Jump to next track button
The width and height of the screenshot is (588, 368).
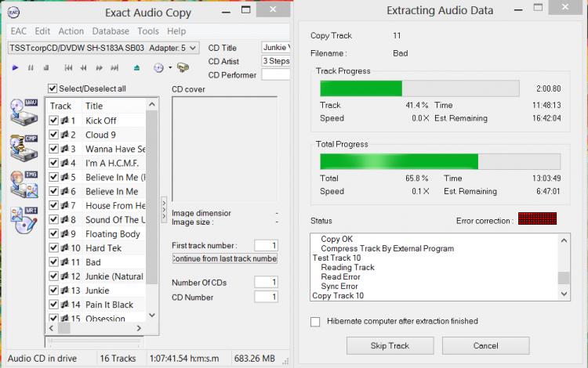click(114, 68)
